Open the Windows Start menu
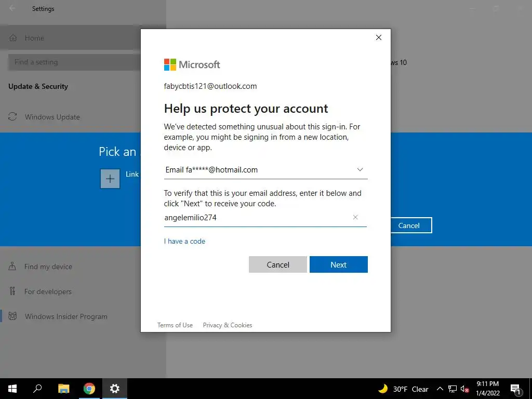This screenshot has height=399, width=532. tap(12, 389)
